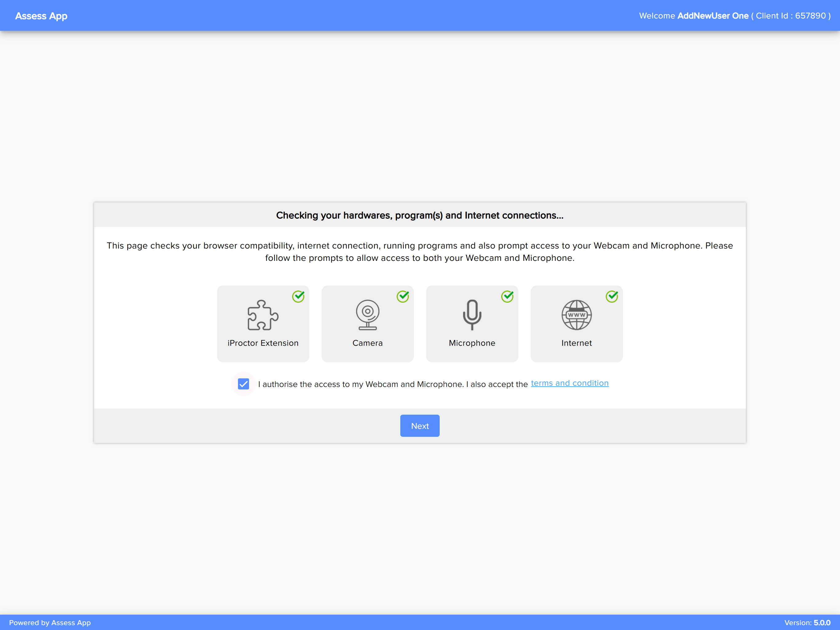Click the Internet globe icon
Screen dimensions: 840x630
coord(577,315)
